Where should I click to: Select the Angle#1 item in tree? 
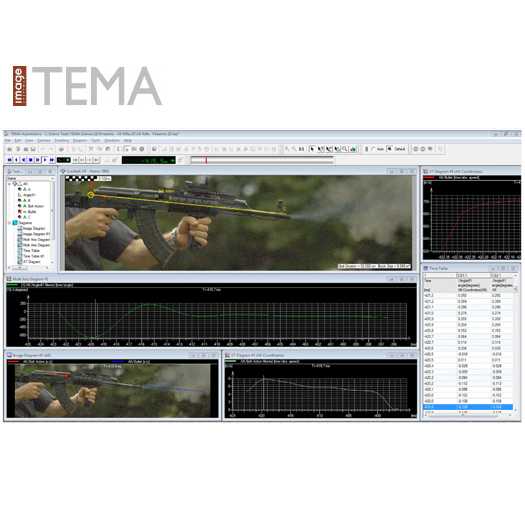pos(29,195)
